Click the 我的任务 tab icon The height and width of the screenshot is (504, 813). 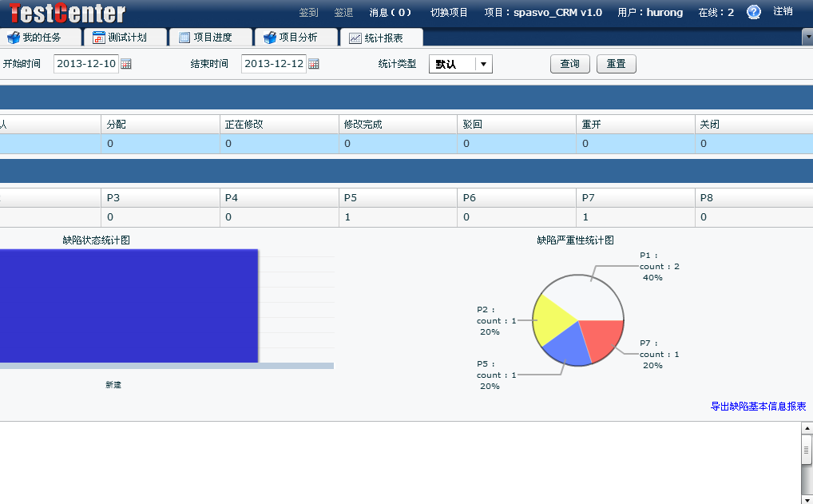coord(13,38)
